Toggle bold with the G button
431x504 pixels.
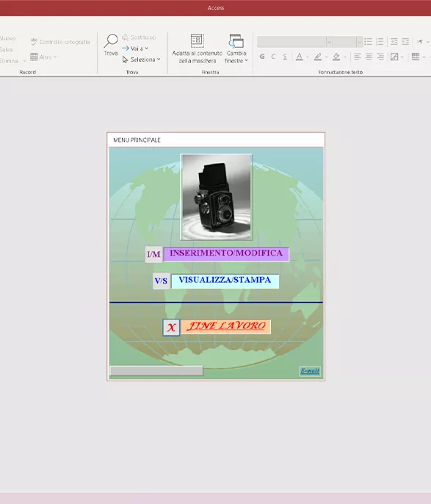pyautogui.click(x=262, y=57)
